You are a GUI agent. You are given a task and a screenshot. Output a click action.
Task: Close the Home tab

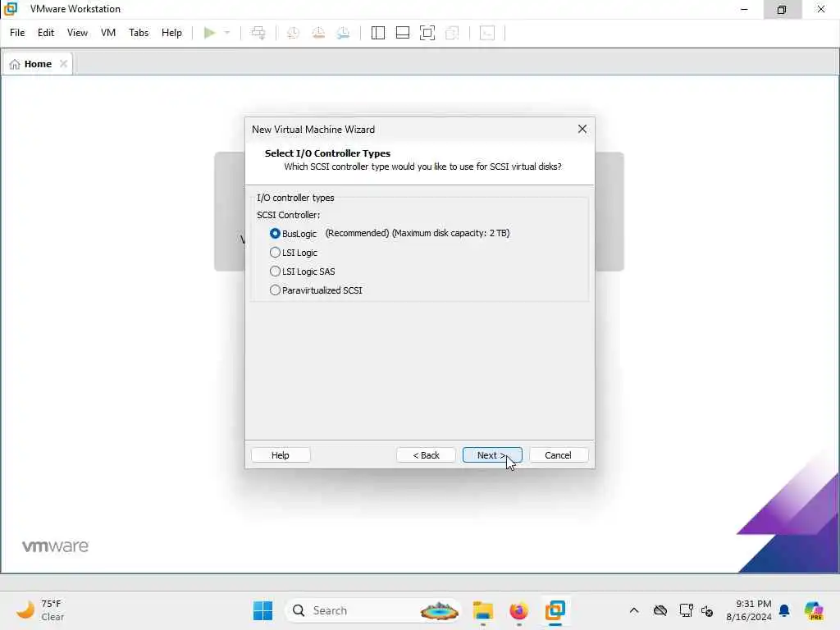[63, 64]
